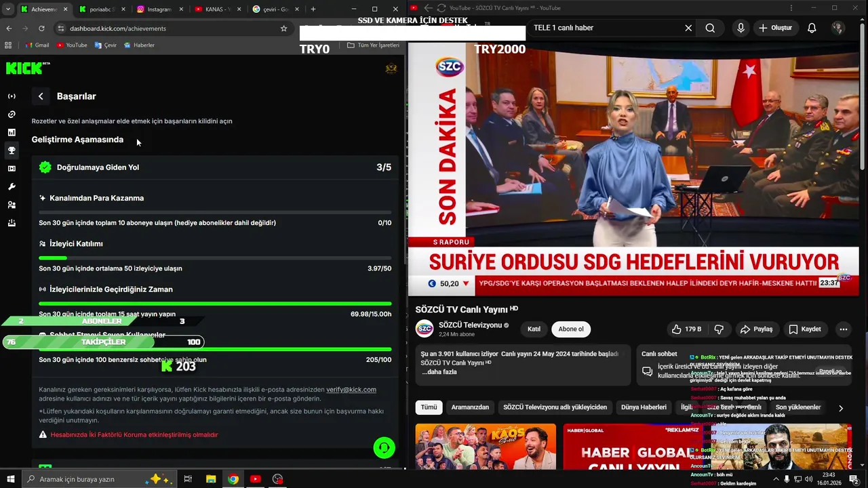This screenshot has height=488, width=868.
Task: Open Chrome from the taskbar
Action: (233, 479)
